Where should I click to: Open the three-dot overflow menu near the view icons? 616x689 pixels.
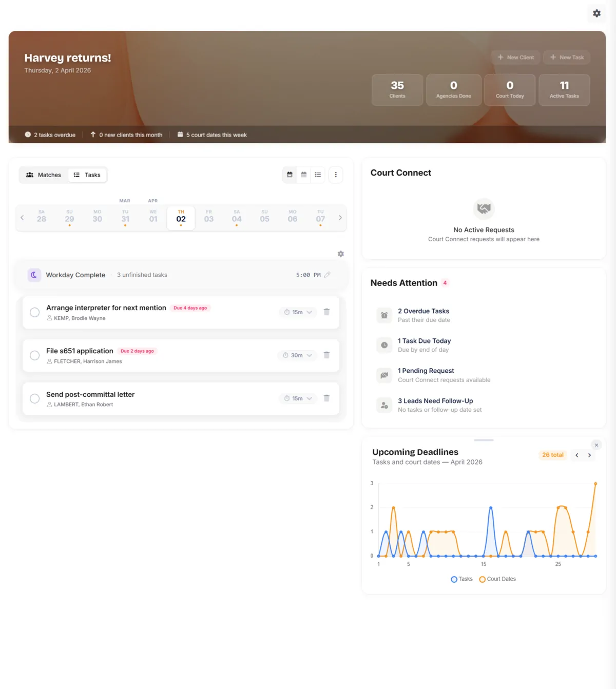[x=336, y=175]
